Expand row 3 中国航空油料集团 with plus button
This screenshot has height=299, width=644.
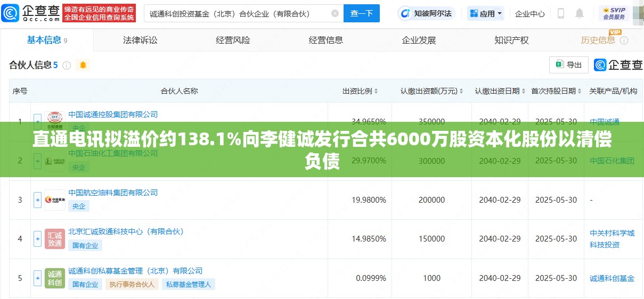37,200
